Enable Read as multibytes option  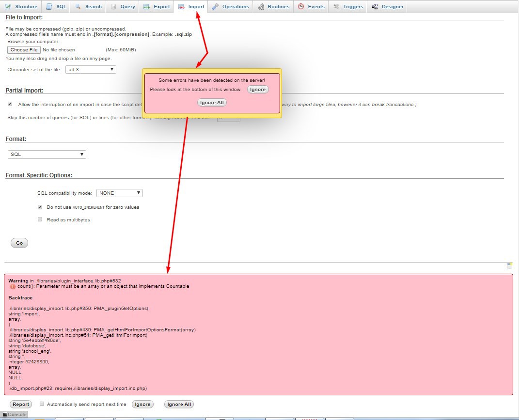pyautogui.click(x=40, y=219)
